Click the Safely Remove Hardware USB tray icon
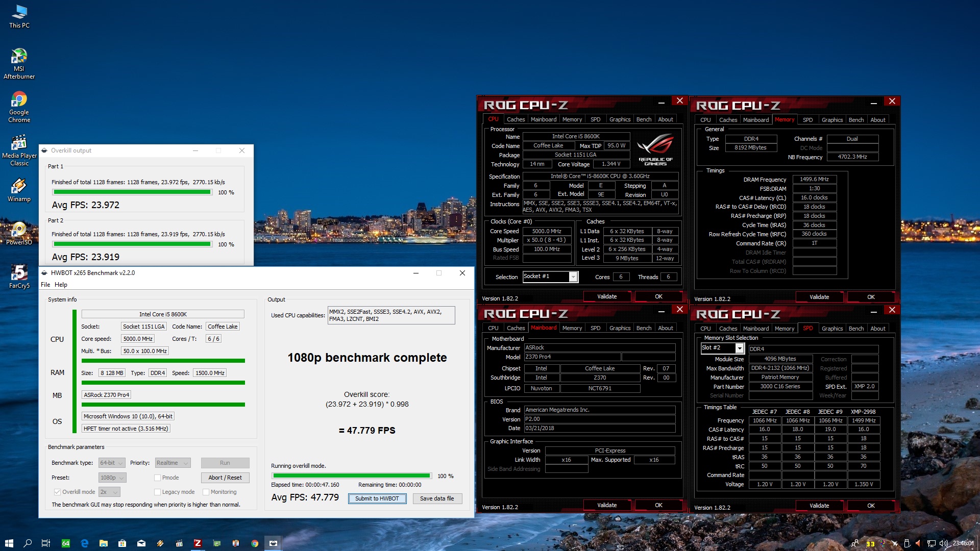 (907, 543)
